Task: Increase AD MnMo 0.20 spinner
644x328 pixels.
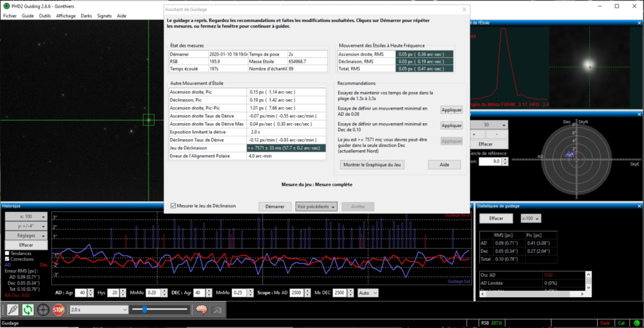Action: point(164,291)
